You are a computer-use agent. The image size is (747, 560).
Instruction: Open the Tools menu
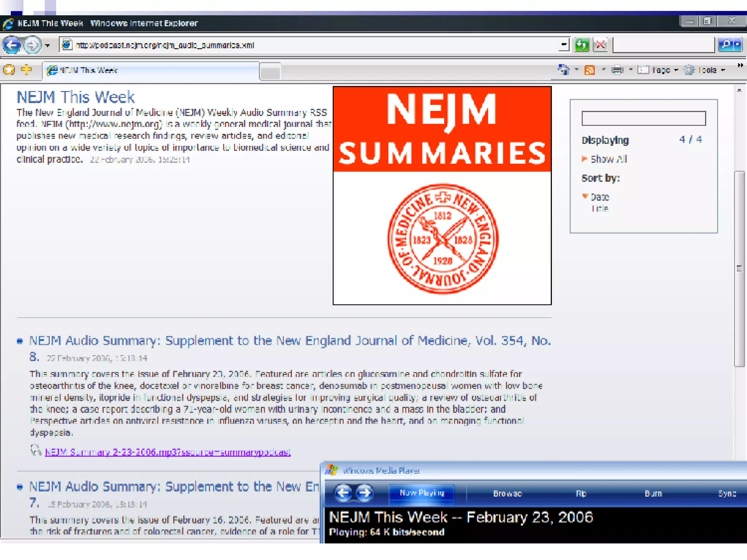tap(704, 70)
